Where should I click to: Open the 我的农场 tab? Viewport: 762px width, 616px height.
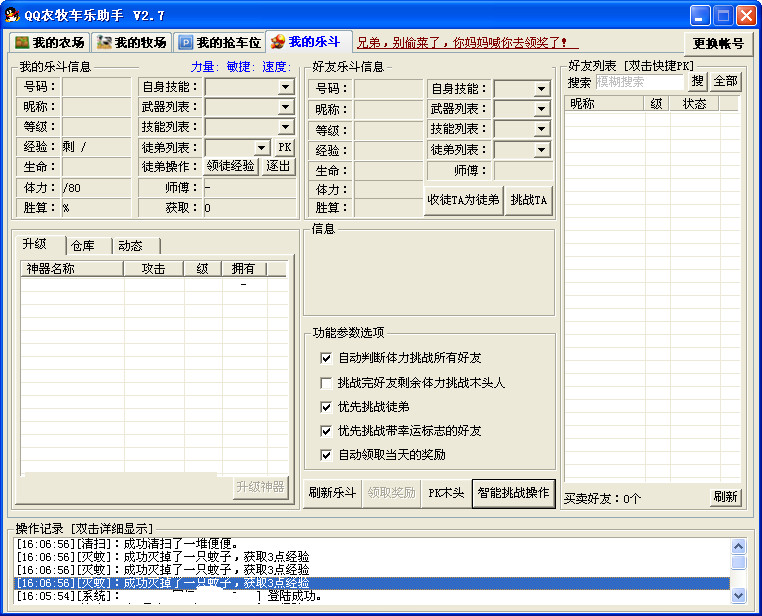tap(50, 43)
